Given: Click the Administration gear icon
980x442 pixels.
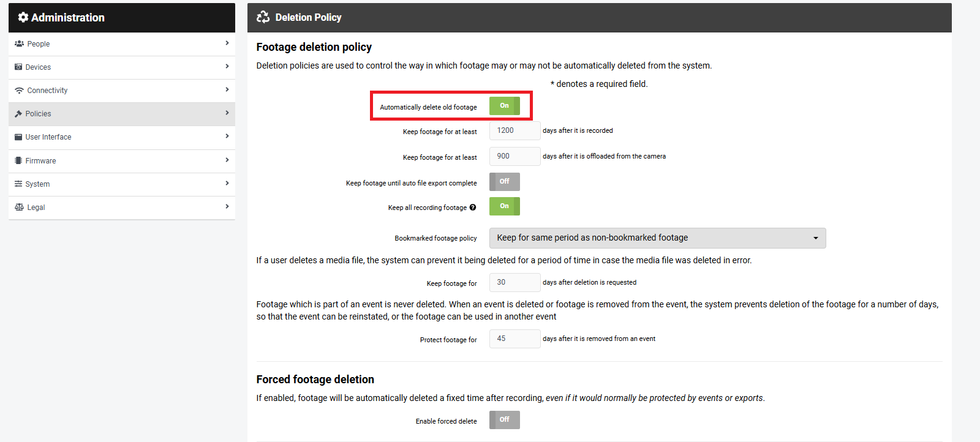Looking at the screenshot, I should 23,17.
